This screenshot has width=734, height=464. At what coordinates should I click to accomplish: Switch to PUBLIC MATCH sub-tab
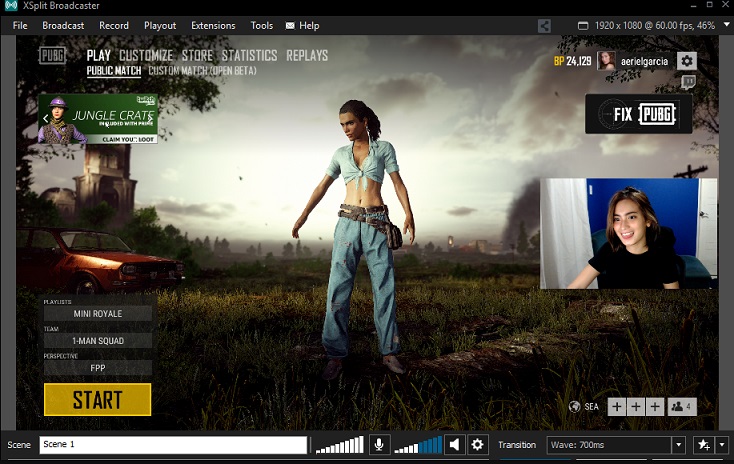114,71
